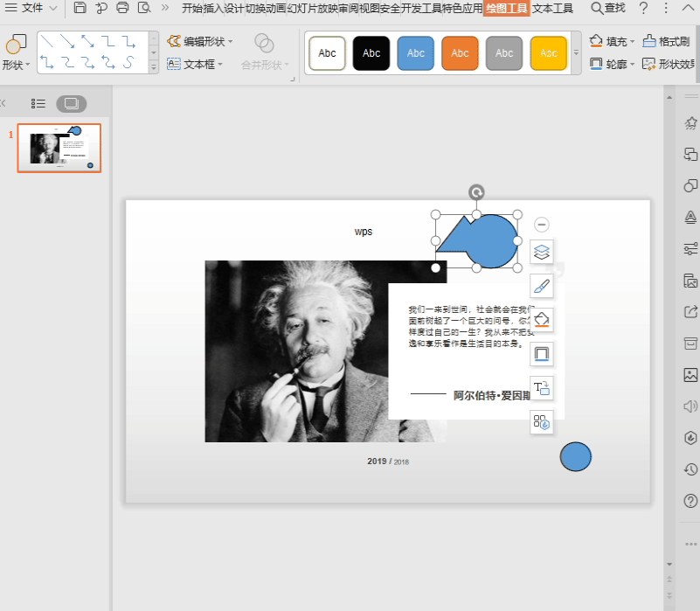Click scroll up arrow of editor scrollbar
The image size is (700, 611).
669,97
